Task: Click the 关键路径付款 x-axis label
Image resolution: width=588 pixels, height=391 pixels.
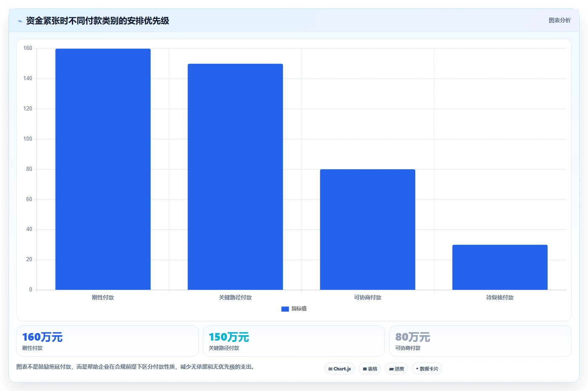Action: (x=235, y=297)
